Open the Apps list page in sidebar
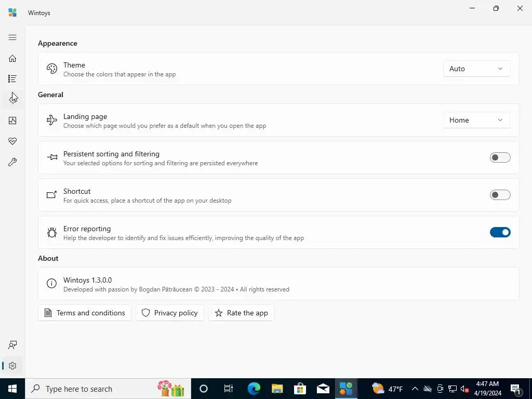This screenshot has height=399, width=532. (12, 79)
